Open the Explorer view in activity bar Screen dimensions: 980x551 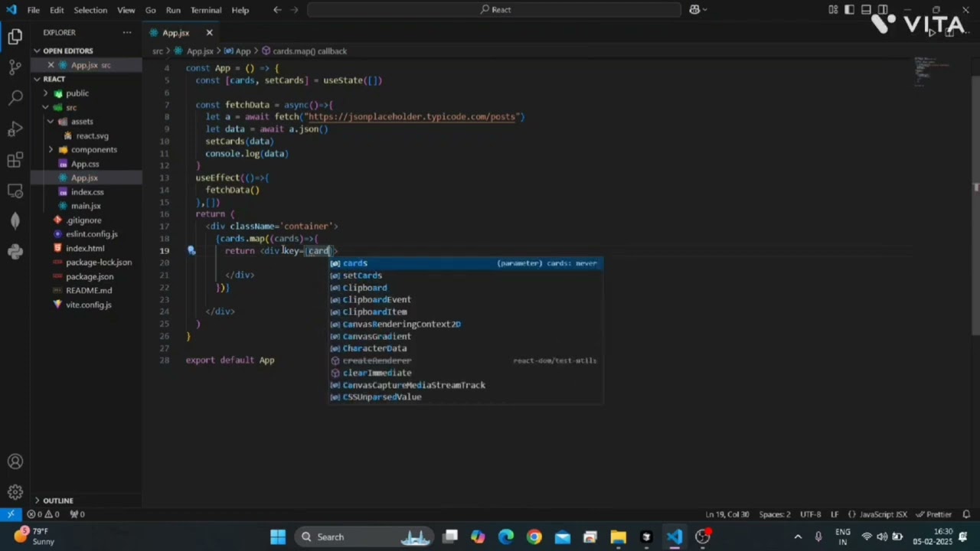[x=15, y=36]
